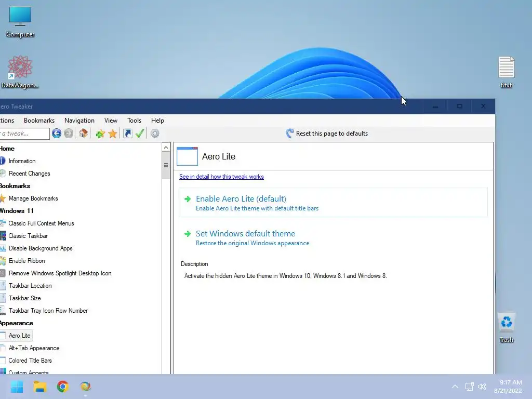Click Winaero Tweaker taskbar icon
The width and height of the screenshot is (532, 399).
[x=85, y=387]
